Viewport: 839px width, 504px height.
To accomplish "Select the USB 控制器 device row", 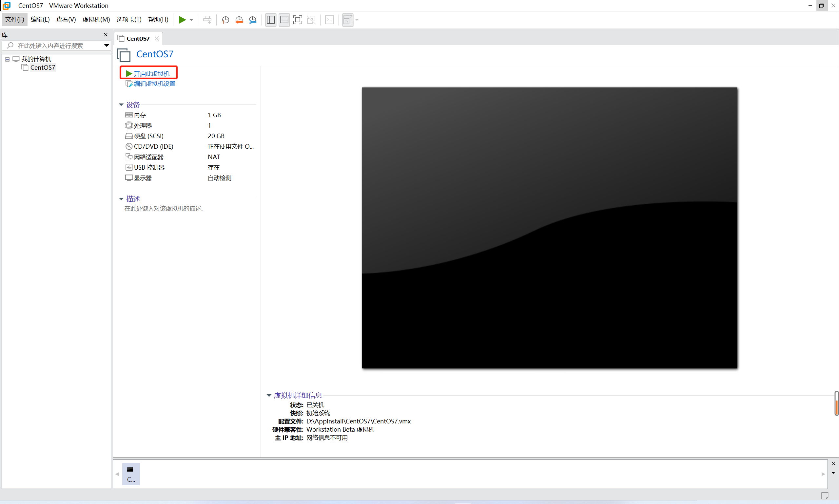I will click(189, 167).
